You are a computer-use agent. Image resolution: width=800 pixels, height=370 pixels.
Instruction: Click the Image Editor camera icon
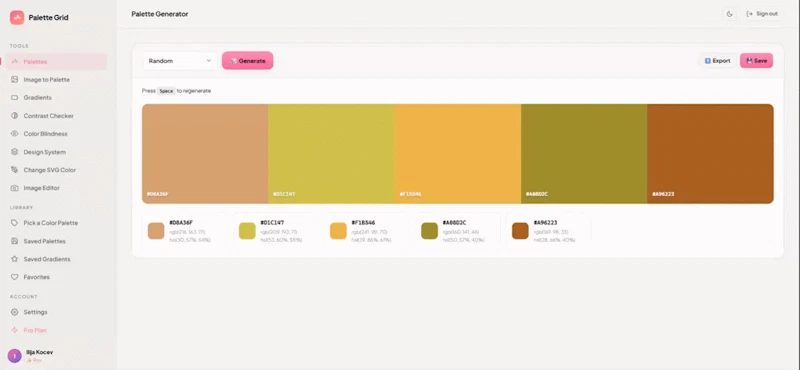(x=14, y=188)
